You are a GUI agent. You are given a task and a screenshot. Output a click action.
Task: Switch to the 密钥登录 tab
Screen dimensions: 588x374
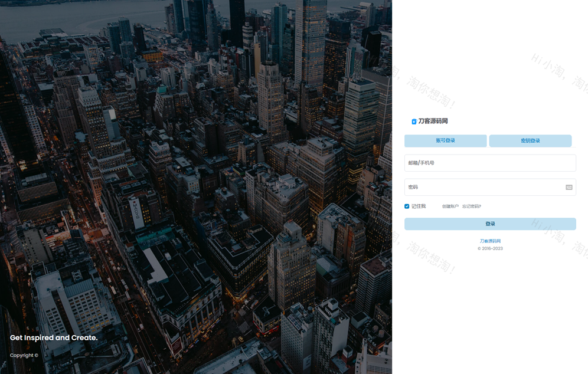coord(530,140)
